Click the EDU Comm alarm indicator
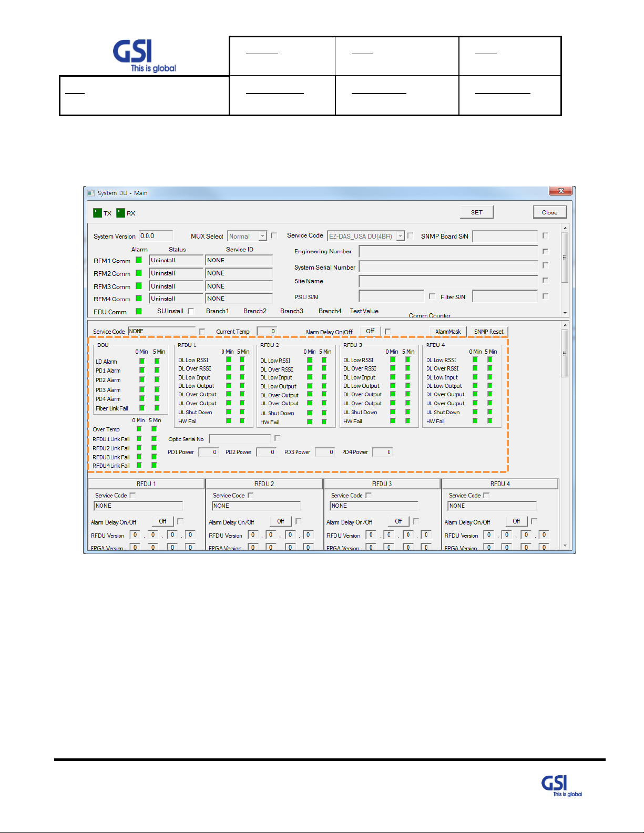Image resolution: width=644 pixels, height=833 pixels. pos(139,311)
